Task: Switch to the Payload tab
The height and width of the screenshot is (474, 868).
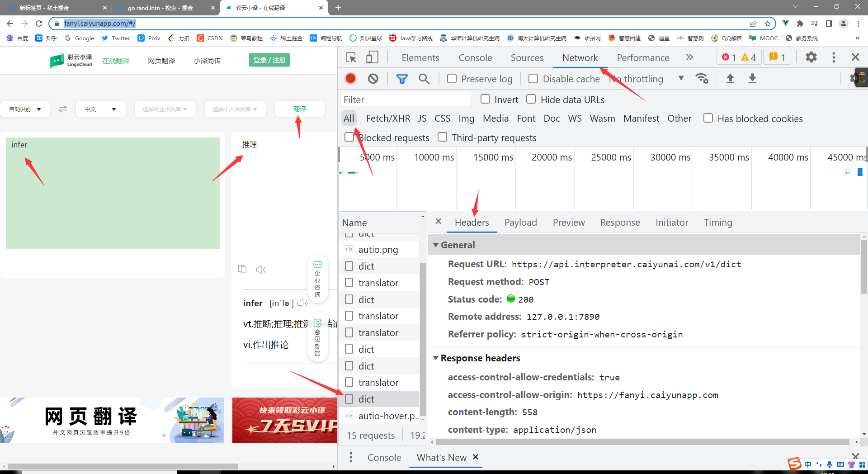Action: click(x=520, y=223)
